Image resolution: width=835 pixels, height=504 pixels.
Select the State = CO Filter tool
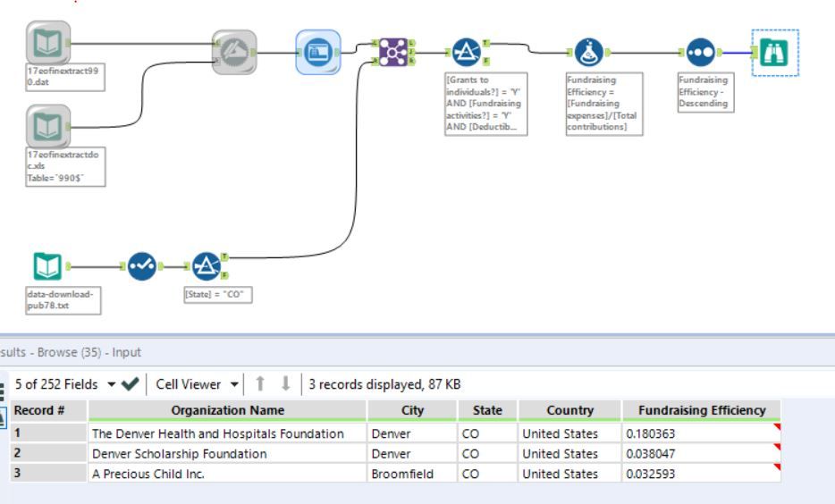(207, 266)
